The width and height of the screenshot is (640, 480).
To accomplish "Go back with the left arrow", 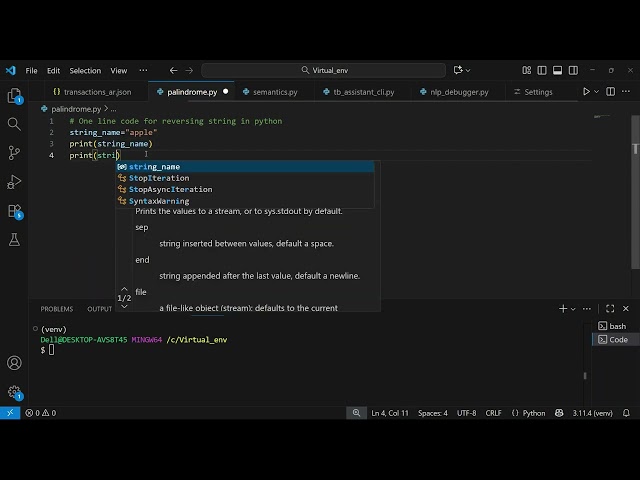I will [x=173, y=71].
